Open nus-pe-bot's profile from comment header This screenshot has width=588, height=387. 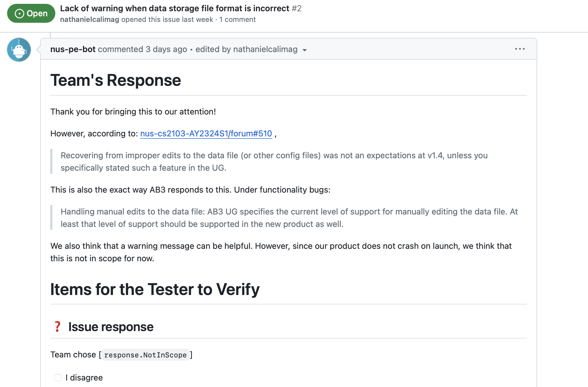pyautogui.click(x=73, y=49)
